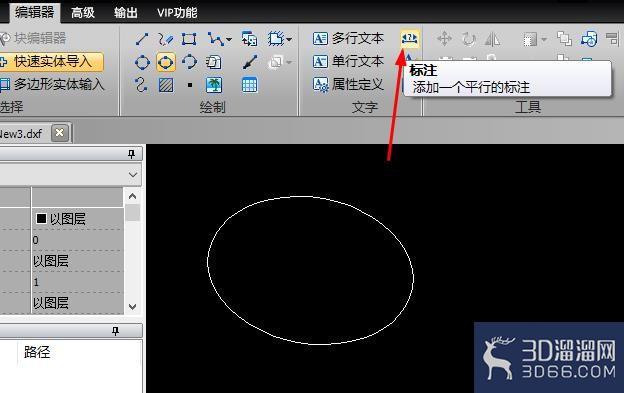The height and width of the screenshot is (393, 624).
Task: Click the create-block dashed selection icon
Action: (275, 39)
